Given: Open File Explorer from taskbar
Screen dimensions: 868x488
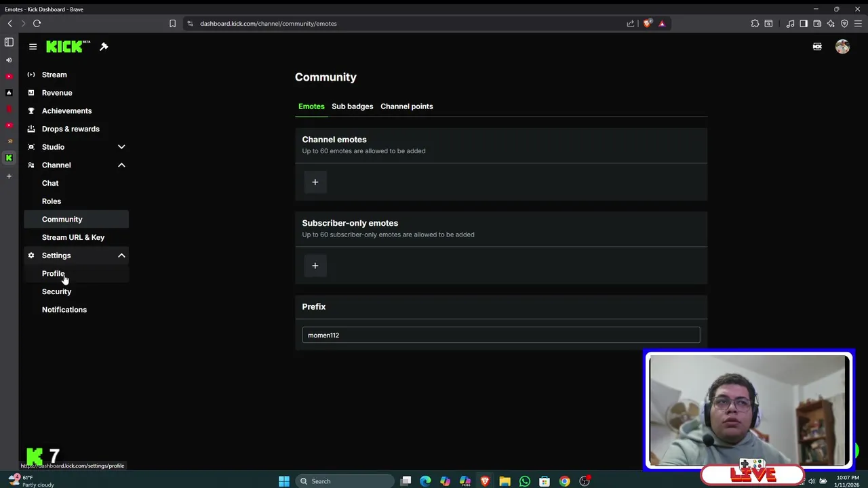Looking at the screenshot, I should (505, 481).
